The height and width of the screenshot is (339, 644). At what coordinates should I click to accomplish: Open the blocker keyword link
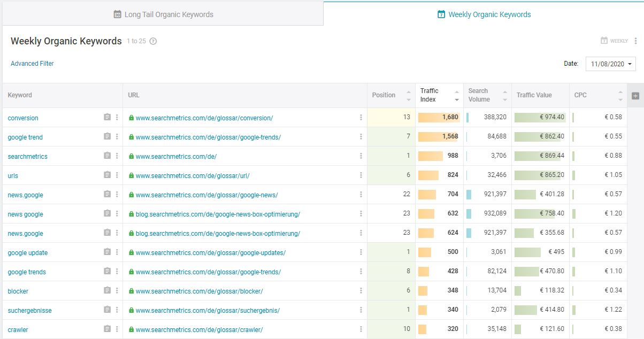18,291
